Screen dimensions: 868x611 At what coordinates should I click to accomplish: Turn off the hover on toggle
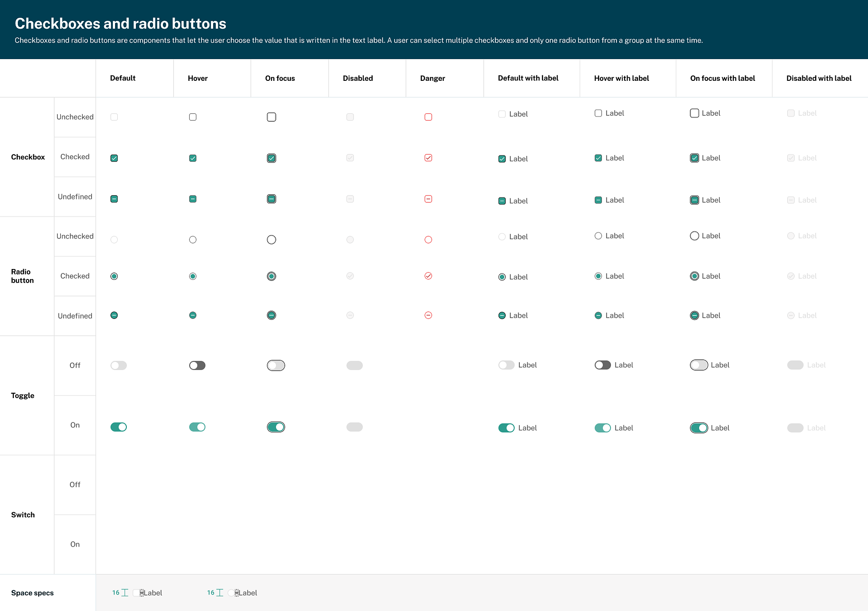[197, 427]
